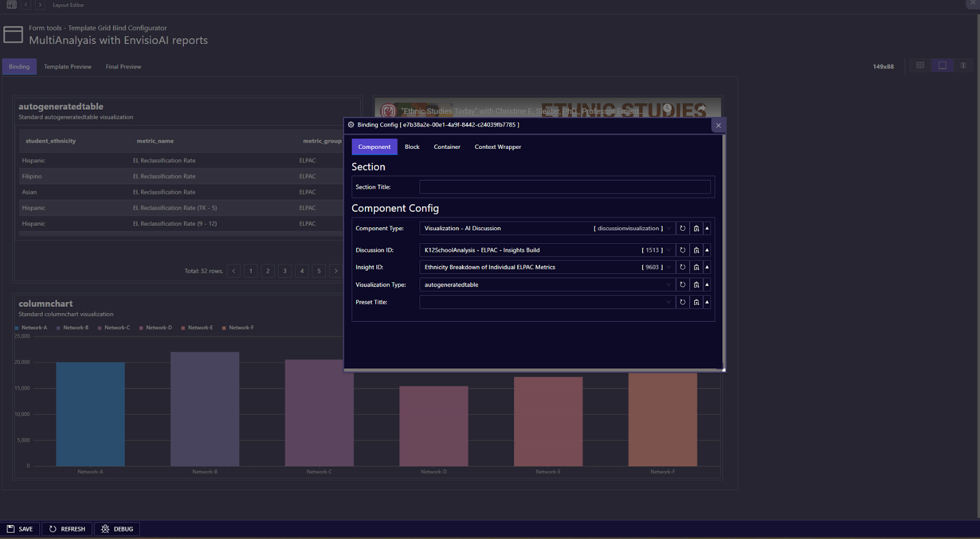Collapse the Discussion ID row up arrow
Screen dimensions: 980x539
click(707, 250)
